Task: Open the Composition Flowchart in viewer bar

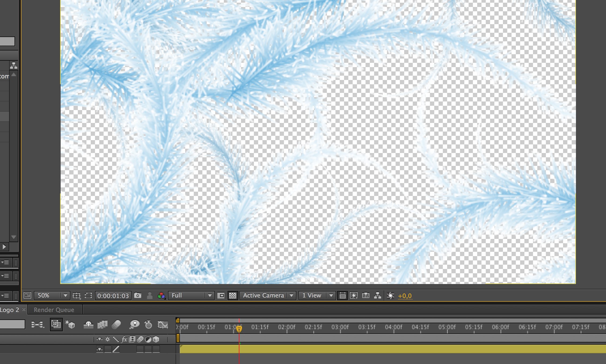Action: 378,296
